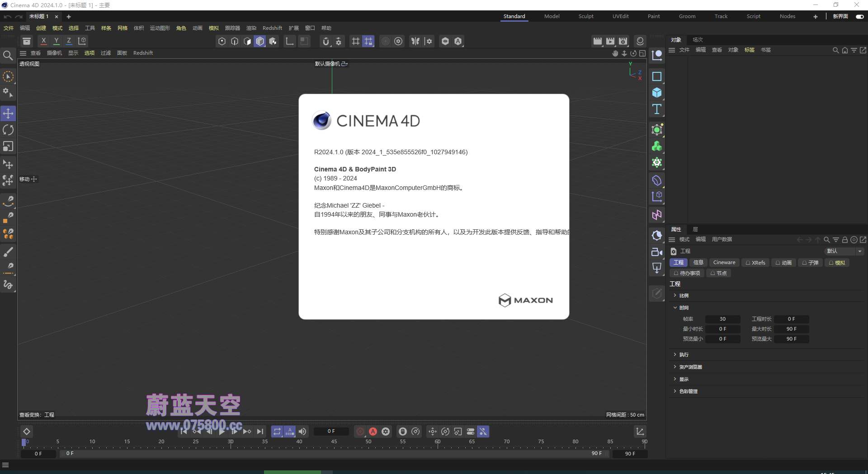868x474 pixels.
Task: Click the 帧率 value field
Action: coord(722,319)
